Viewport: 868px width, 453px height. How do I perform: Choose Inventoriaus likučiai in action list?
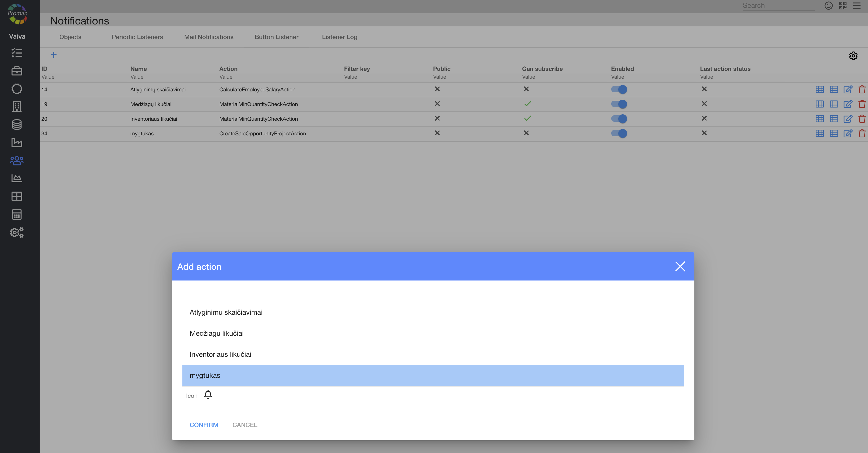220,354
